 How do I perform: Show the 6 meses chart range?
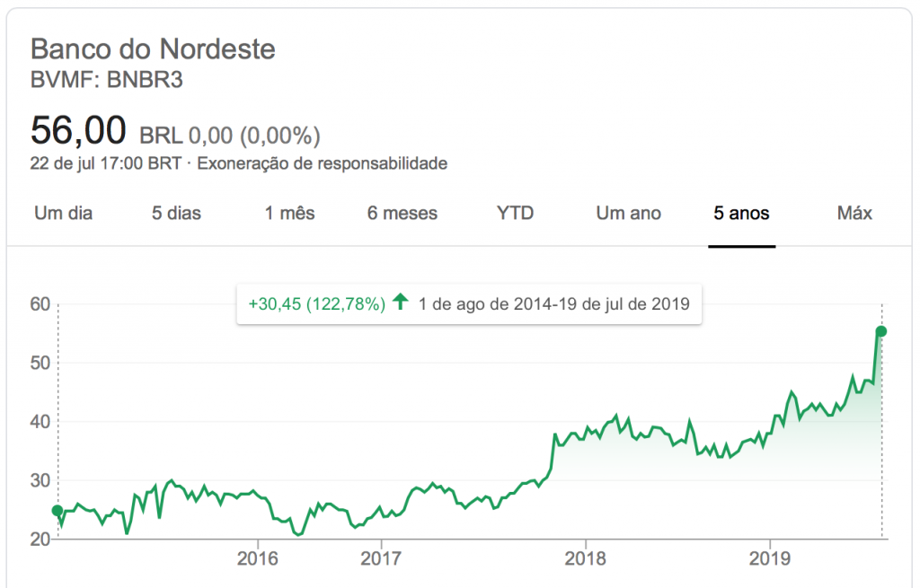402,214
